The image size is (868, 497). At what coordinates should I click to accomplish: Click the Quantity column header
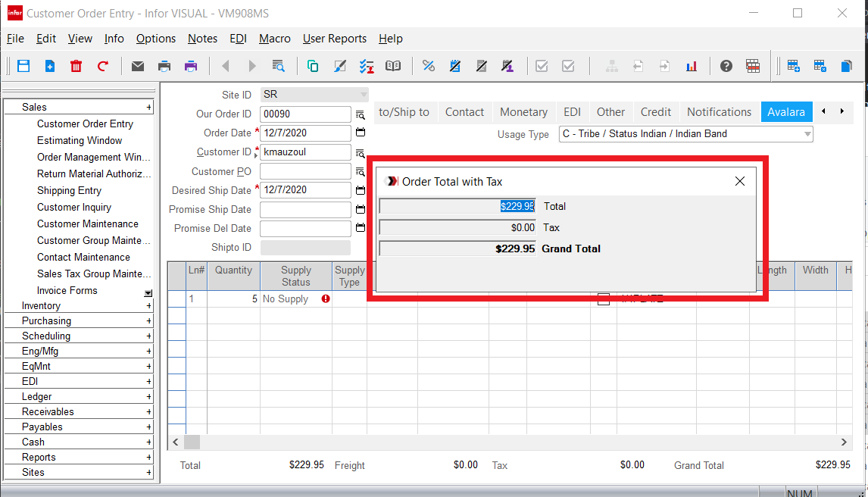233,277
